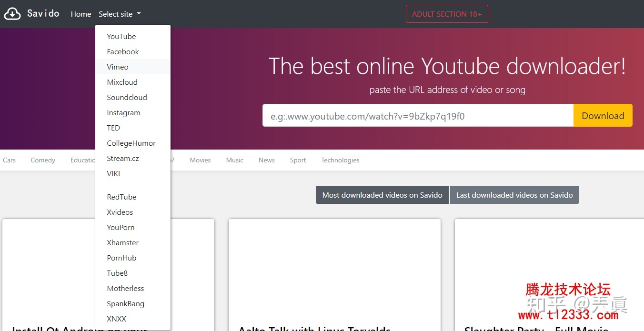This screenshot has width=644, height=331.
Task: Choose Soundcloud in the dropdown
Action: click(127, 98)
